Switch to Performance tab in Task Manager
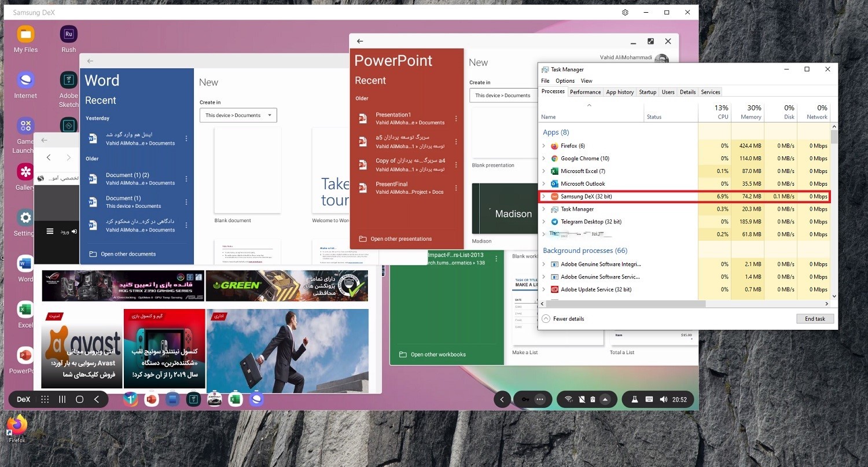The image size is (868, 467). (x=586, y=92)
